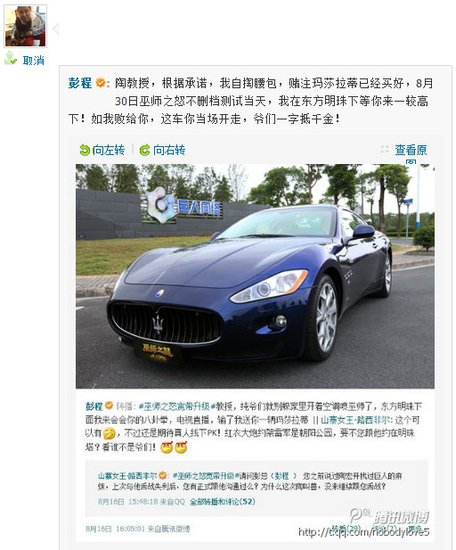Open 彭程 link in the repost text
The image size is (456, 550).
[94, 406]
